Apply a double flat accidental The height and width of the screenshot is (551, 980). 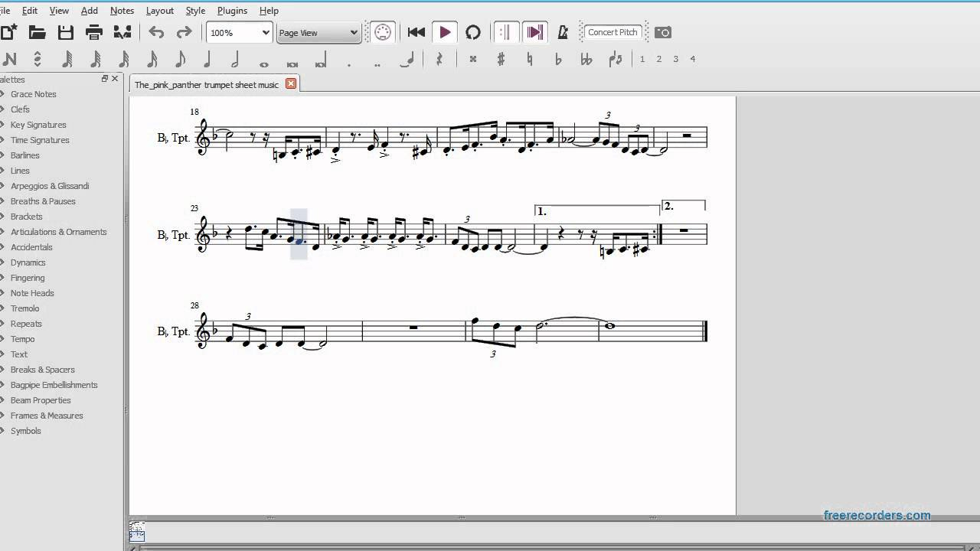pos(586,59)
